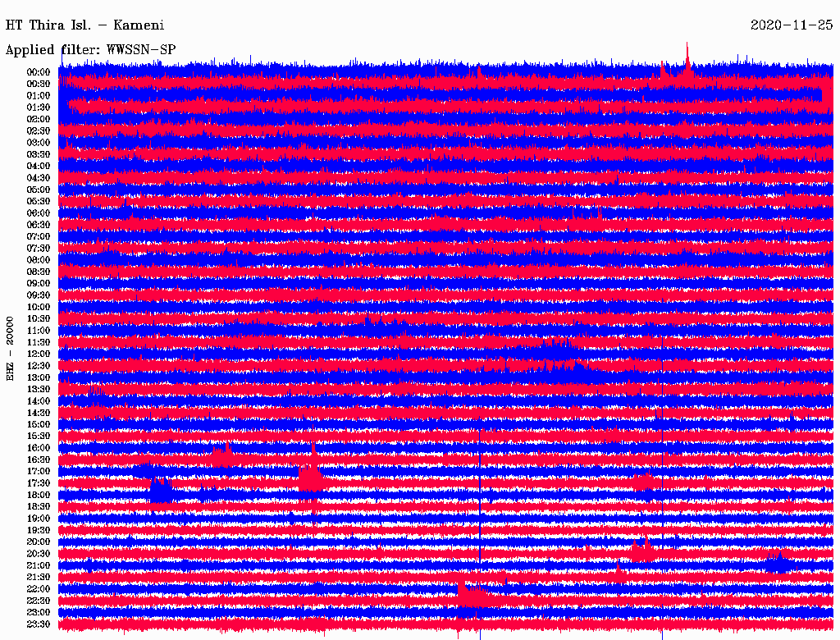Viewport: 840px width, 640px height.
Task: Click the 03:00 time label
Action: click(39, 143)
